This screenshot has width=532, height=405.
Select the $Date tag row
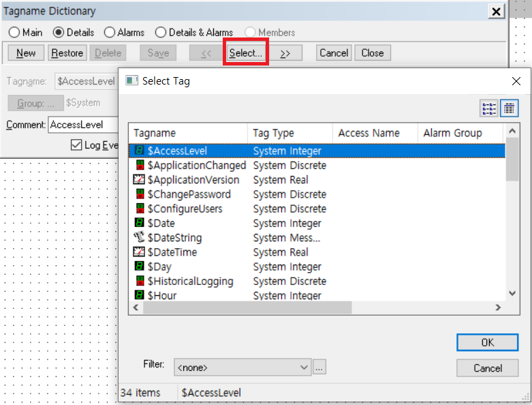pyautogui.click(x=317, y=223)
